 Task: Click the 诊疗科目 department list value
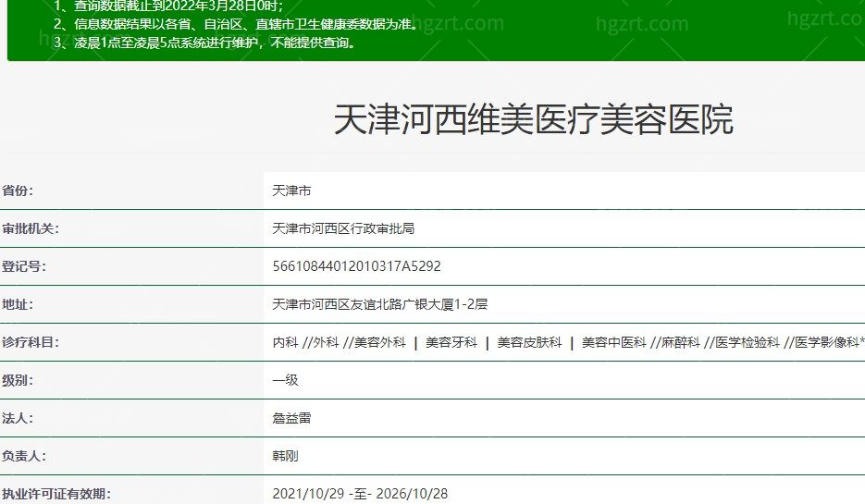click(568, 342)
